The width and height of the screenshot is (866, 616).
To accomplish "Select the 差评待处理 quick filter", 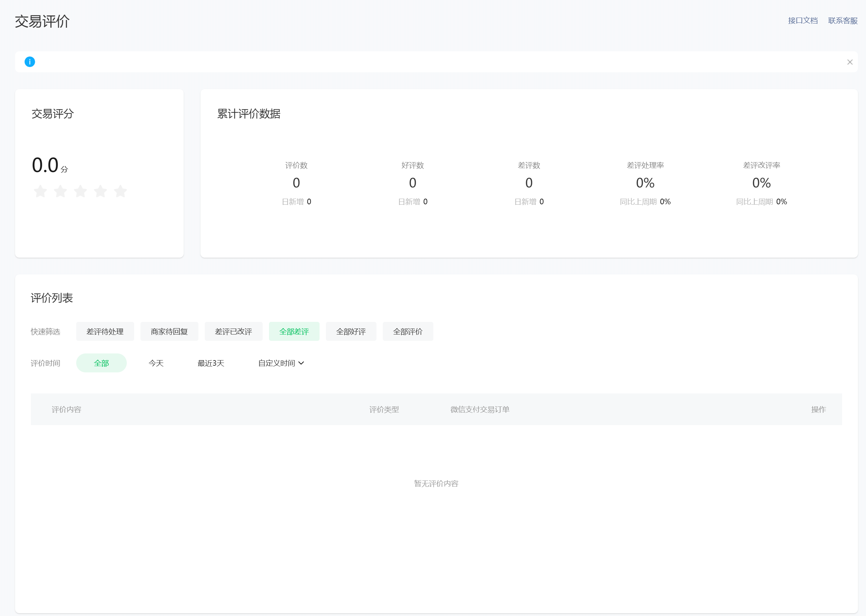I will pos(105,332).
